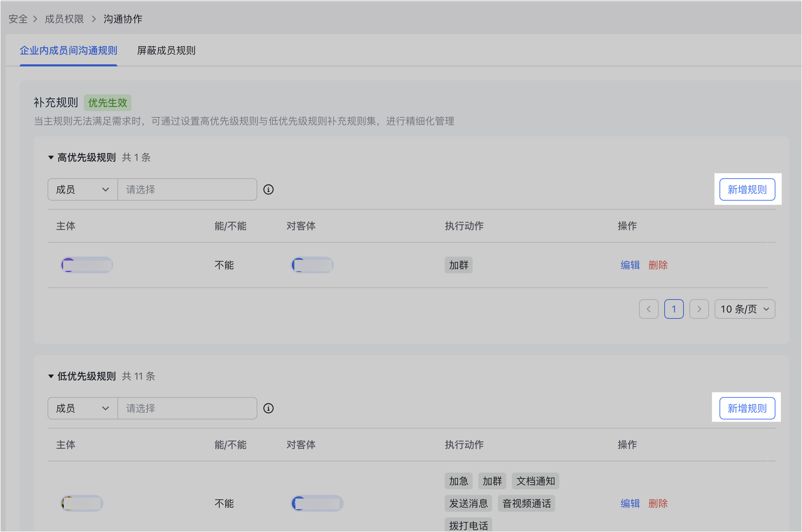Screen dimensions: 802x532
Task: Open 成员 dropdown in low-priority filter
Action: 83,408
